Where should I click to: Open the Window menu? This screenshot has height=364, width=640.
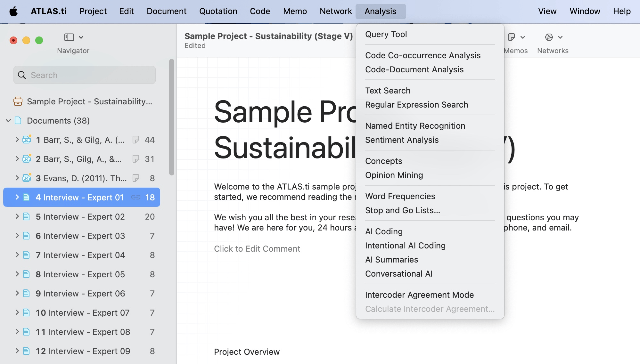tap(585, 11)
